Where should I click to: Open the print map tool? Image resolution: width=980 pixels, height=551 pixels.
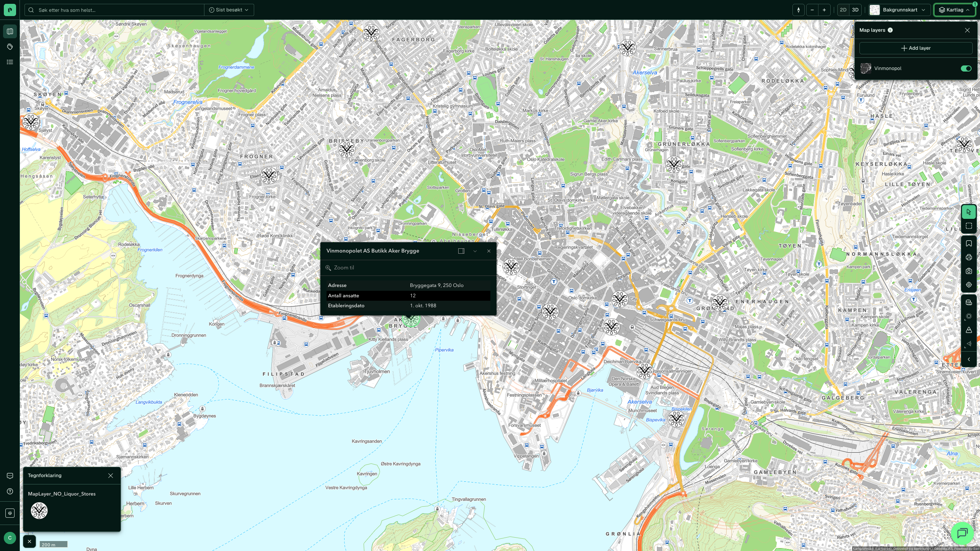point(969,257)
